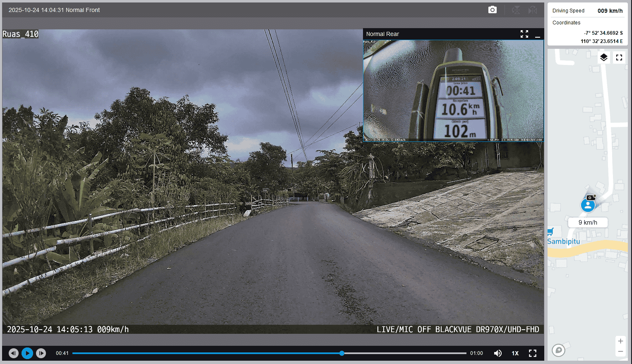Step back one frame in the video
Screen dimensions: 632x364
point(14,353)
